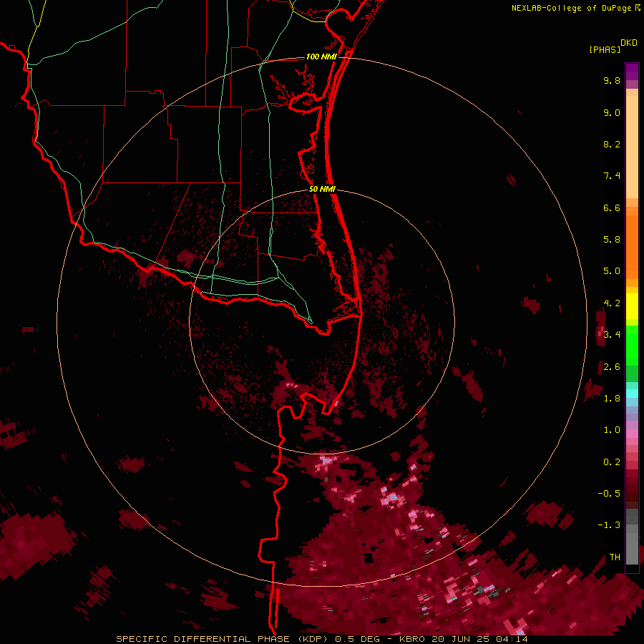Click the 9.0 value on the color scale
Screen dimensions: 644x644
612,112
